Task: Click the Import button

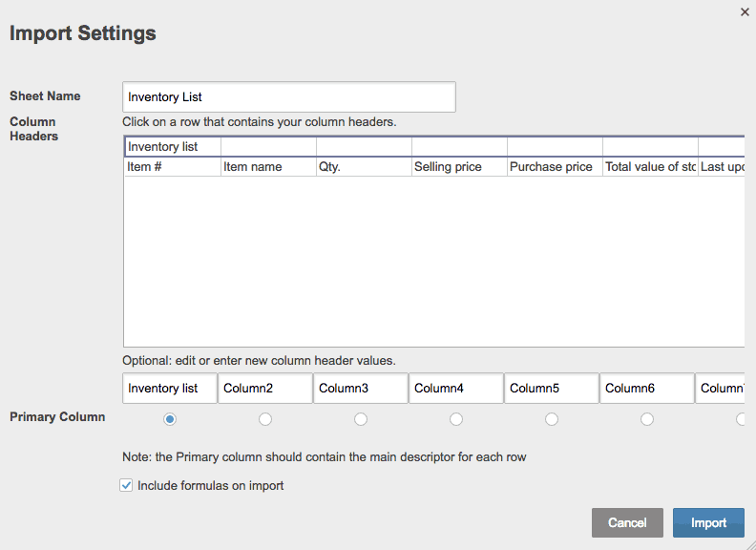Action: coord(708,522)
